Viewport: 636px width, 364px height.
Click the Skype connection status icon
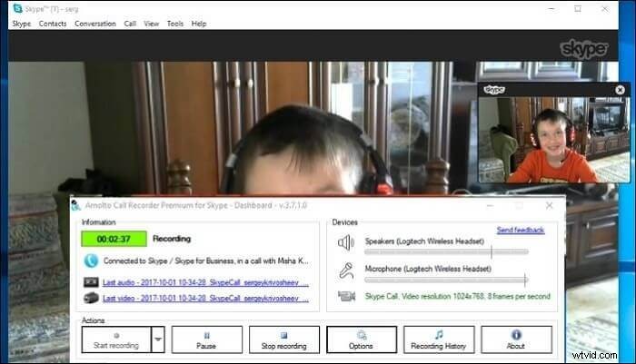point(91,261)
